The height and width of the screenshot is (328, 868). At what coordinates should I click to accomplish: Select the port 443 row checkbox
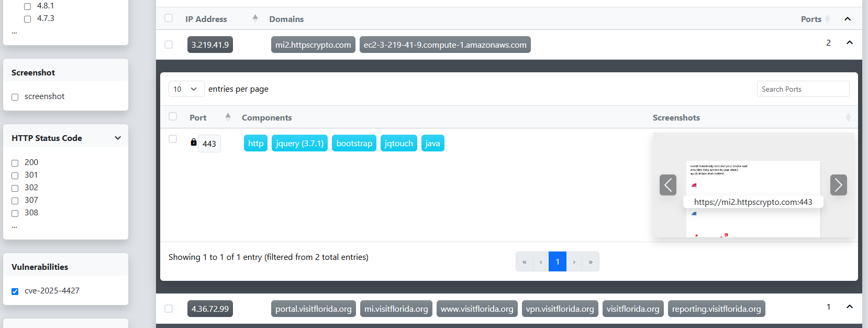173,139
